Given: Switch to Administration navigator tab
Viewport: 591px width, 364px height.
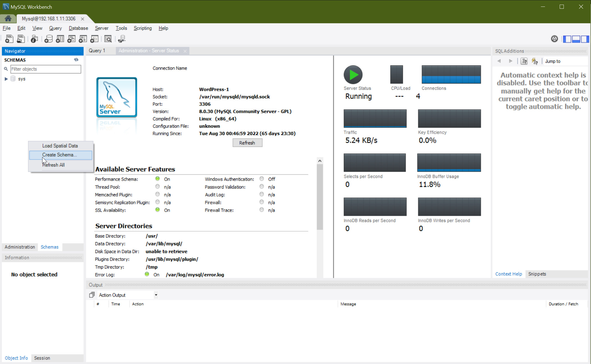Looking at the screenshot, I should pyautogui.click(x=20, y=247).
